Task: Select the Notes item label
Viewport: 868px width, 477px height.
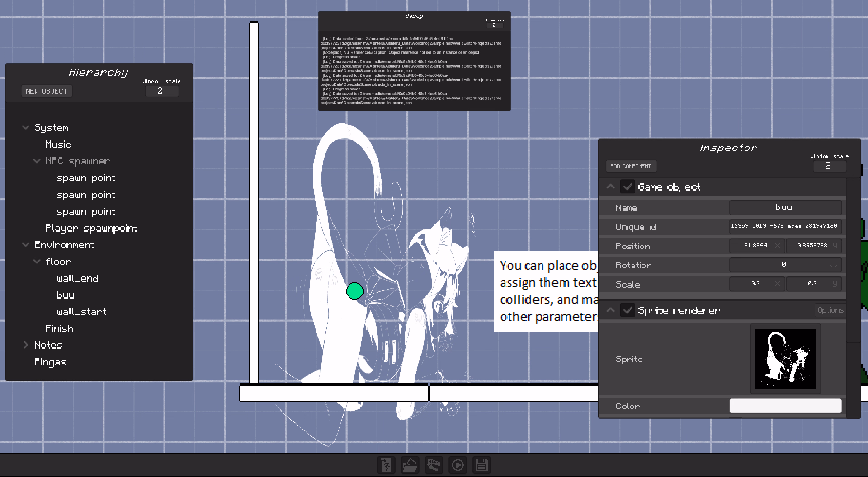Action: [48, 345]
